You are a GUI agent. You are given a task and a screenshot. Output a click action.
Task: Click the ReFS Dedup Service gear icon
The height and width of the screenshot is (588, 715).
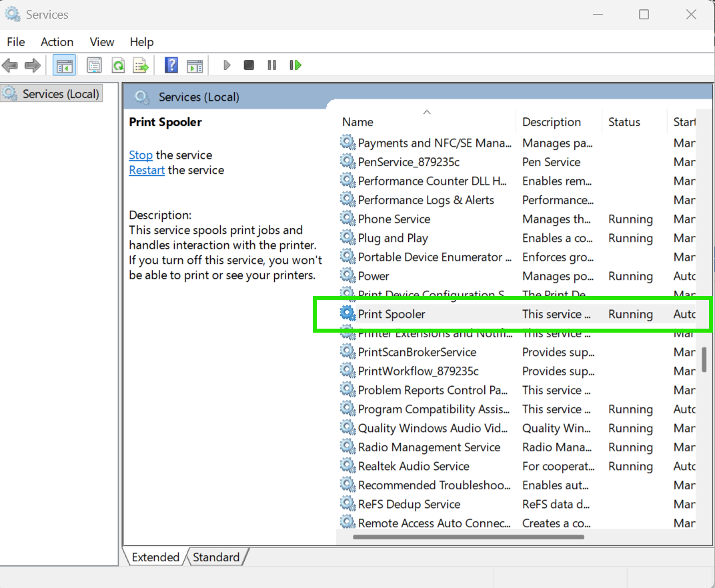pyautogui.click(x=347, y=503)
